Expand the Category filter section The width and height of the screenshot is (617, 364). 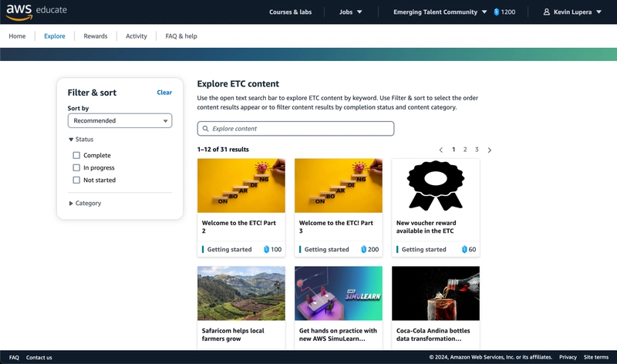85,203
